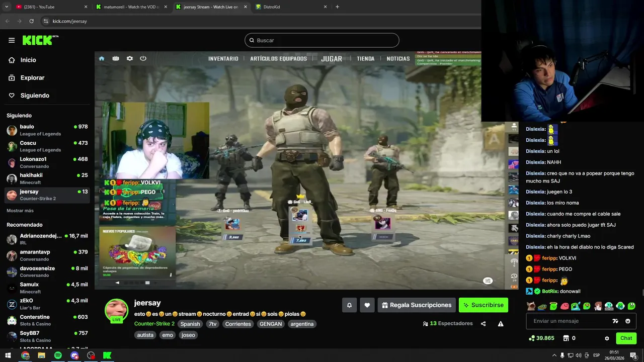Image resolution: width=644 pixels, height=362 pixels.
Task: Open the channel points 39.865 balance
Action: pyautogui.click(x=541, y=338)
